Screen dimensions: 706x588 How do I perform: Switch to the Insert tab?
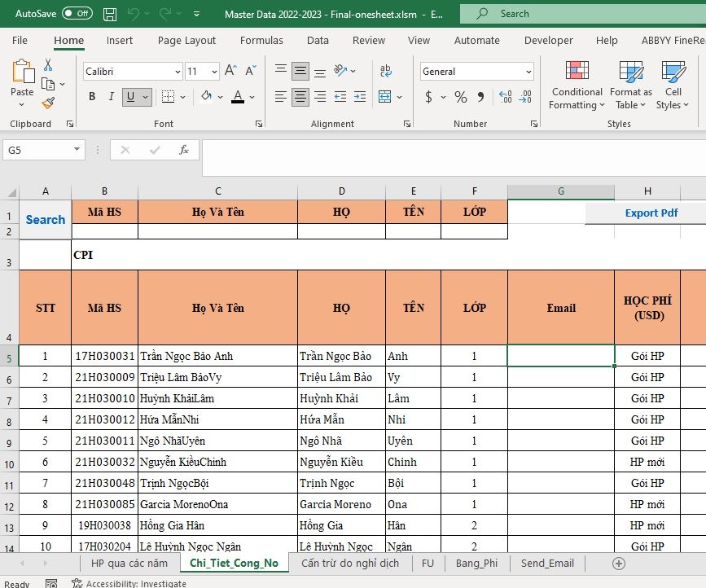tap(120, 41)
